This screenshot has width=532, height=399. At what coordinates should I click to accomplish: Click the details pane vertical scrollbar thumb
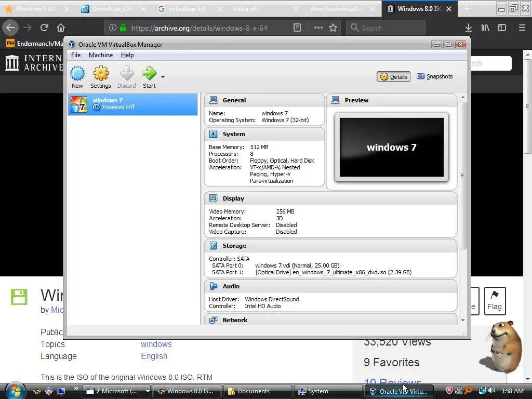463,176
